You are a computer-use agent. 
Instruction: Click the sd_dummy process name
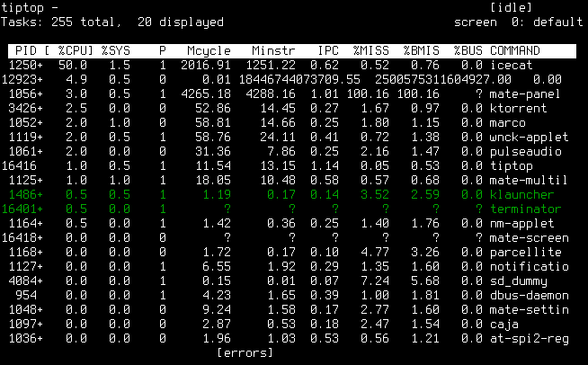pyautogui.click(x=518, y=281)
